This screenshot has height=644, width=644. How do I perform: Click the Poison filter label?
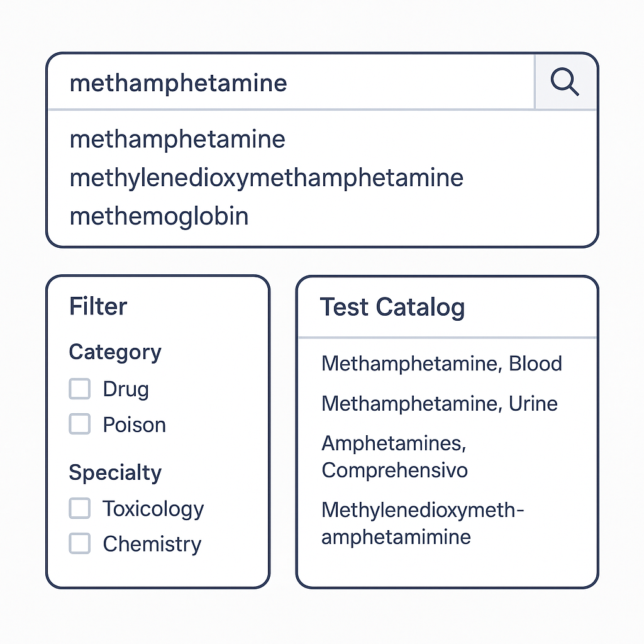point(135,425)
